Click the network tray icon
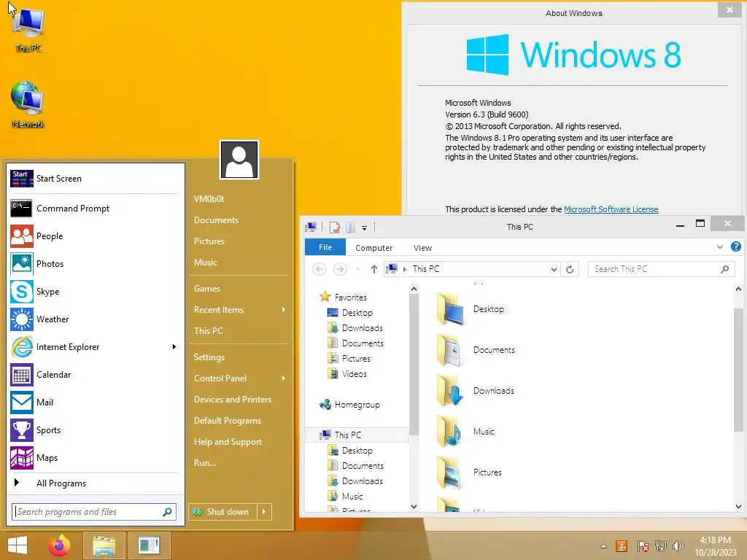Viewport: 747px width, 560px height. coord(661,545)
